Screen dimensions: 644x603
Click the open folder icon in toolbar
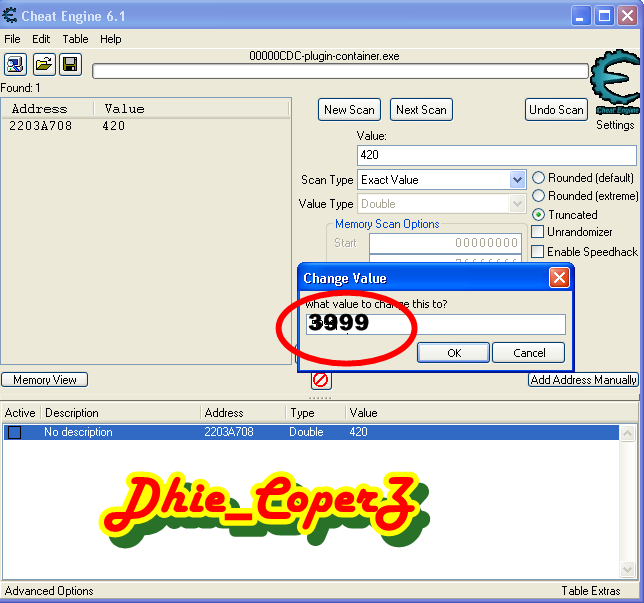[x=44, y=64]
